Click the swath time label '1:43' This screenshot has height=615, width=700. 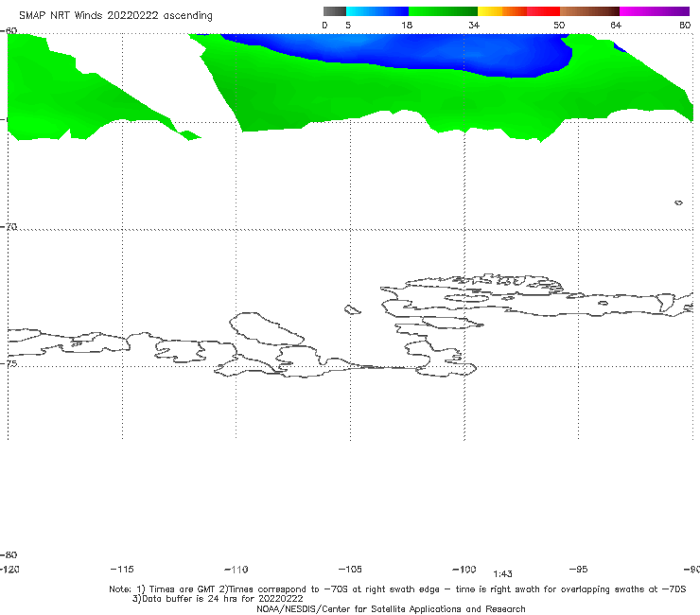pyautogui.click(x=502, y=574)
